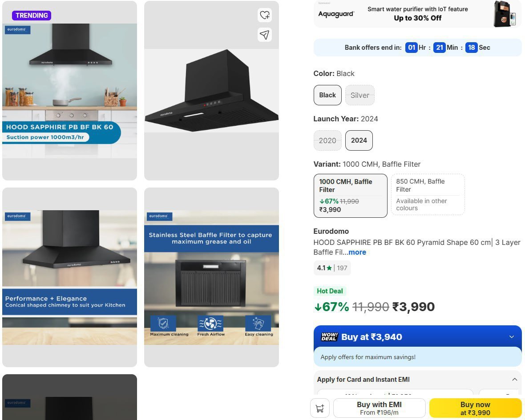The height and width of the screenshot is (420, 525).
Task: Expand product description with more link
Action: pos(357,252)
